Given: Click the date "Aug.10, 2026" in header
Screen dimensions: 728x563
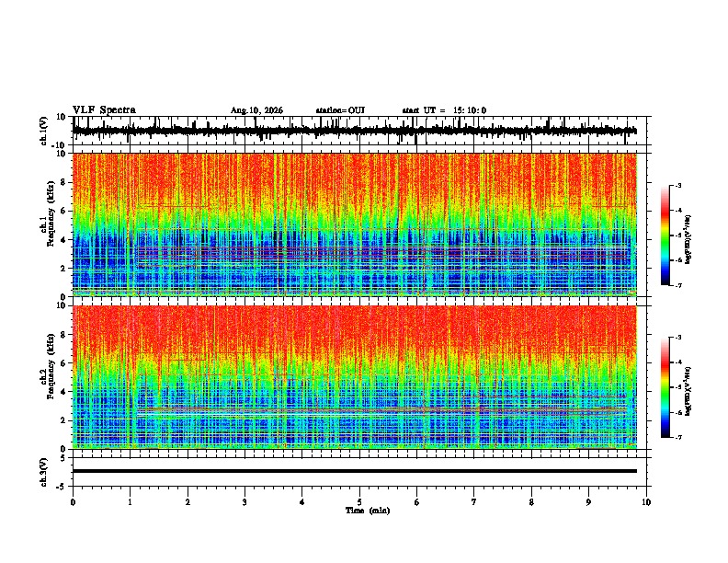Looking at the screenshot, I should click(x=256, y=110).
